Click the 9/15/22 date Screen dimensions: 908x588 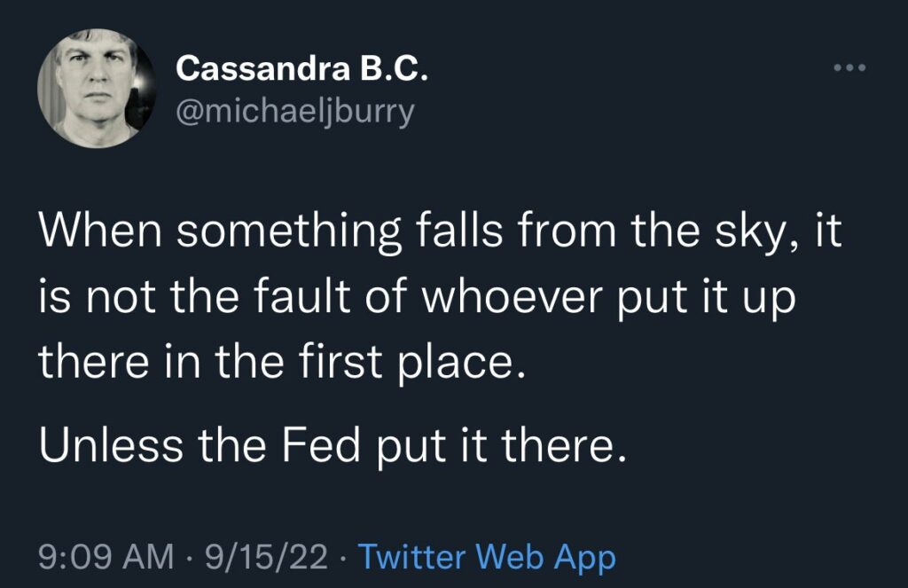click(266, 557)
